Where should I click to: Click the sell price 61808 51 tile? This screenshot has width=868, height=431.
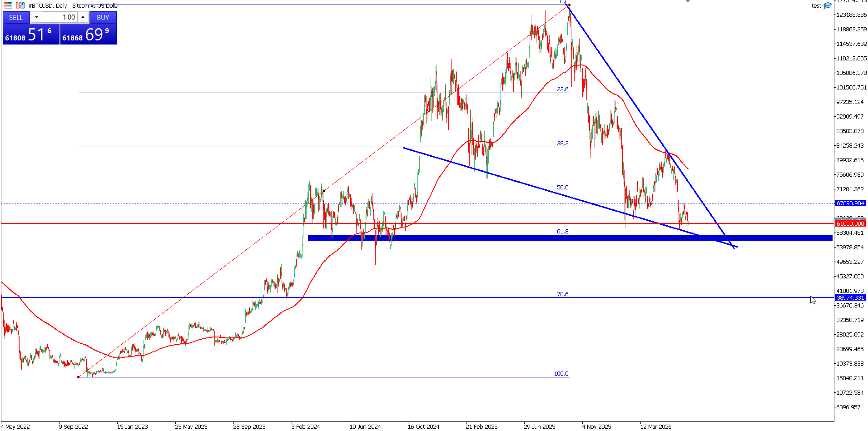[31, 34]
